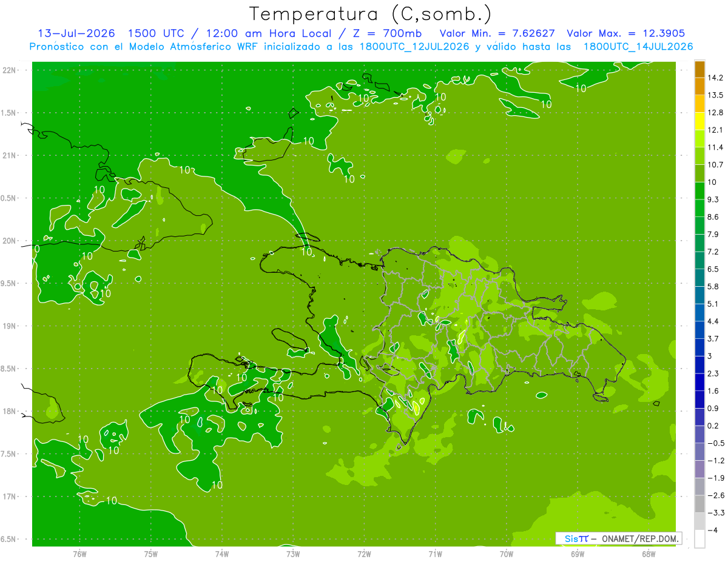Click the date '13-Jul-2026' in header
The width and height of the screenshot is (728, 562).
[x=76, y=33]
